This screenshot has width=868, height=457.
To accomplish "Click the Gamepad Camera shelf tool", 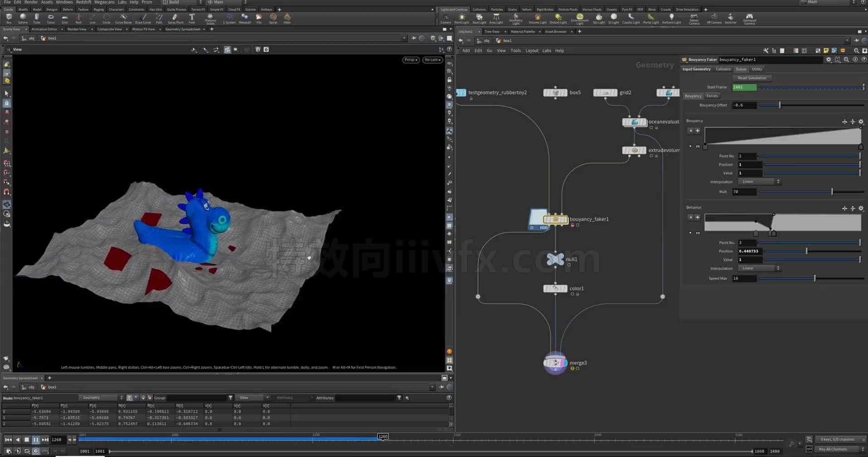I will point(749,19).
